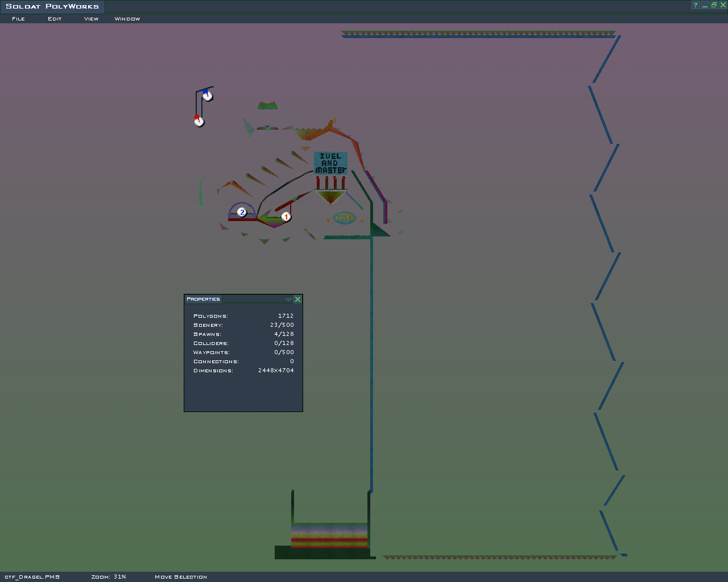
Task: Open the File menu
Action: [18, 19]
